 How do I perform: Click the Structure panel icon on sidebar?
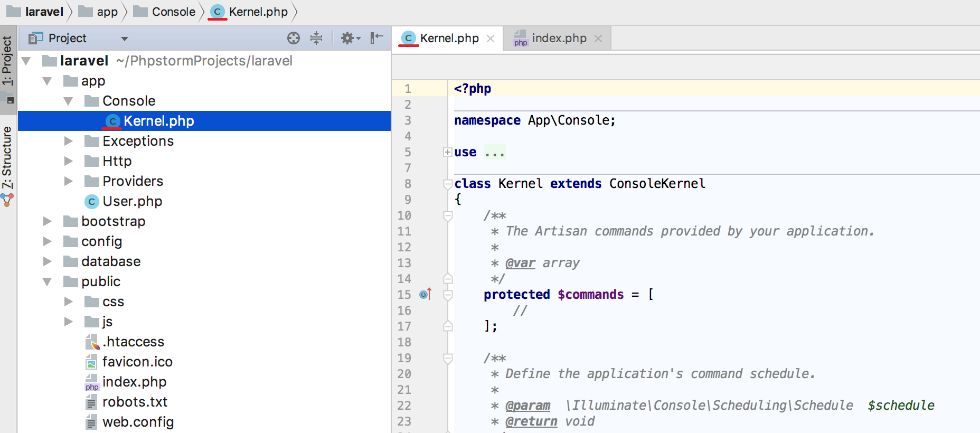tap(7, 200)
